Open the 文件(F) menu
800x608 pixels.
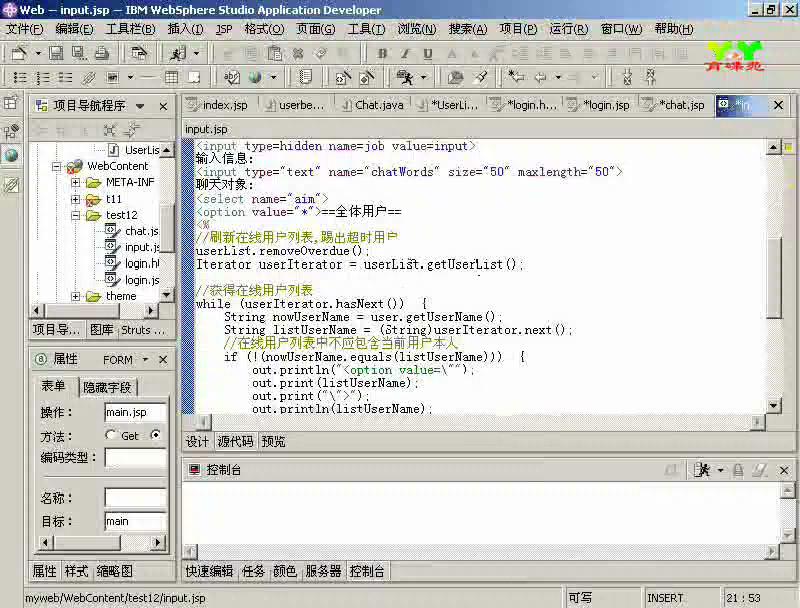click(x=24, y=29)
